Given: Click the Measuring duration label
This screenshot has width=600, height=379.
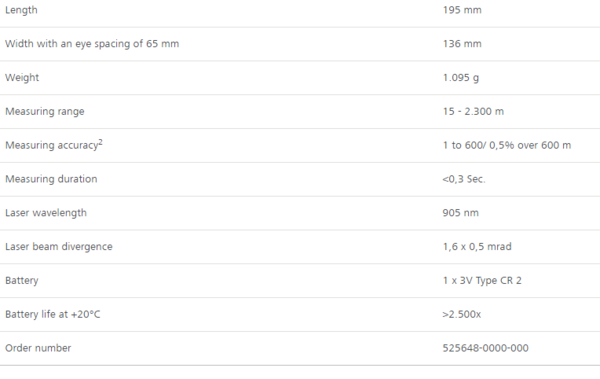Looking at the screenshot, I should point(51,179).
